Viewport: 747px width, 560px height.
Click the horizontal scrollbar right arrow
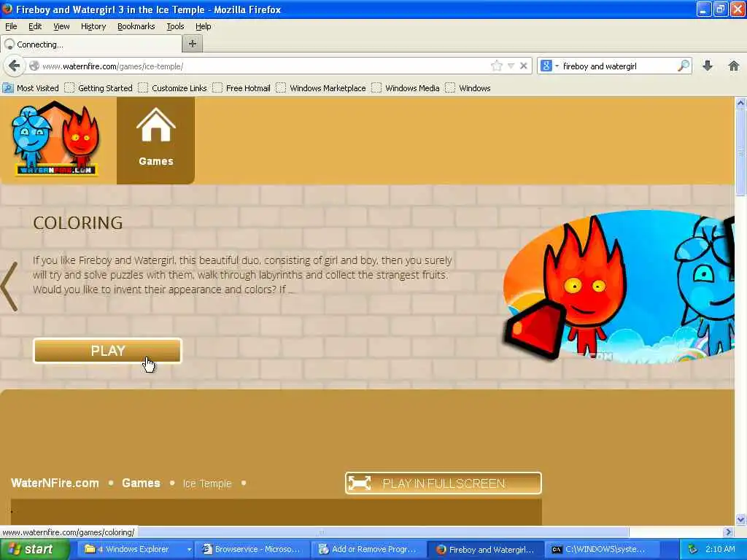[728, 532]
